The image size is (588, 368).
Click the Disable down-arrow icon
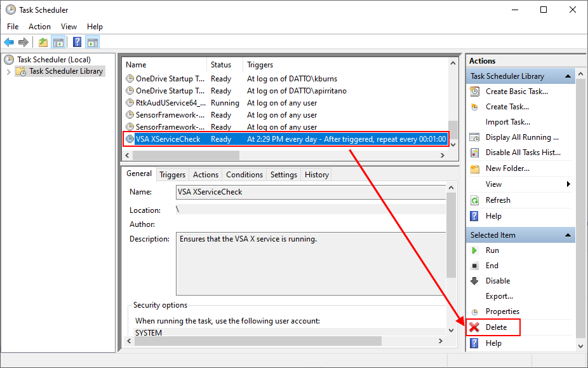(x=474, y=281)
